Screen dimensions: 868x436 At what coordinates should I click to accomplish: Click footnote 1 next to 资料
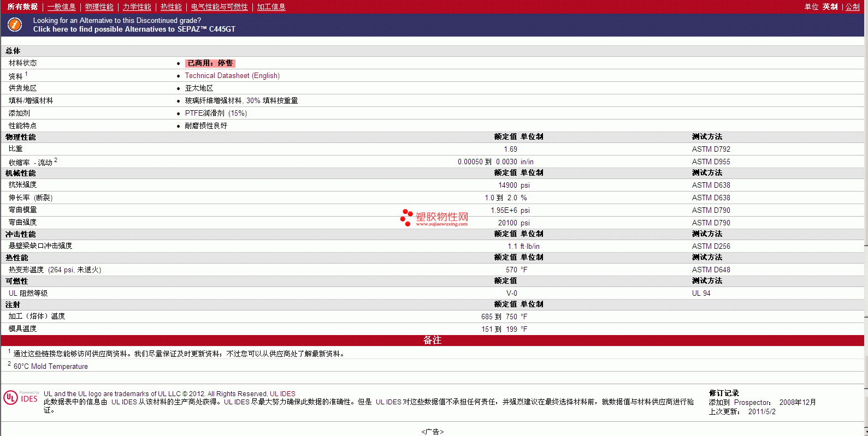tap(26, 74)
